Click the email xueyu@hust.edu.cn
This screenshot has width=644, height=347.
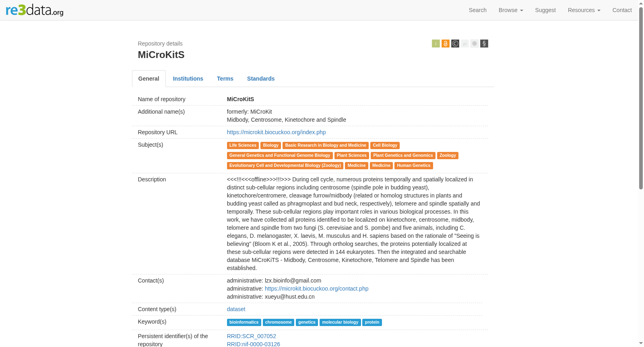click(x=290, y=297)
